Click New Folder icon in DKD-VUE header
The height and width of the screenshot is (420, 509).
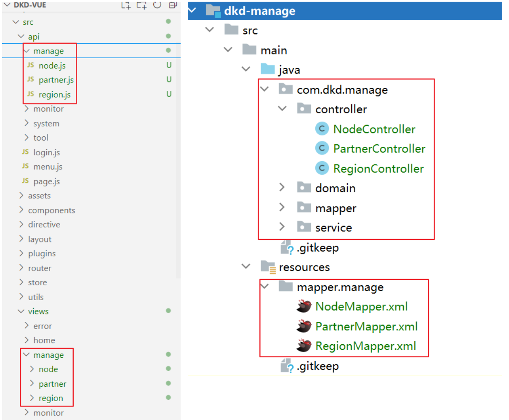(141, 5)
